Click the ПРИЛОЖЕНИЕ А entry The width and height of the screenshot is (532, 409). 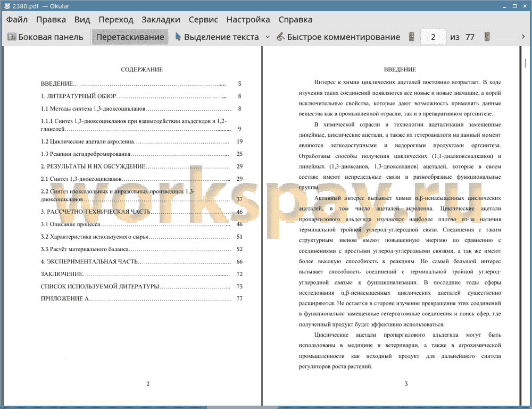tap(142, 299)
